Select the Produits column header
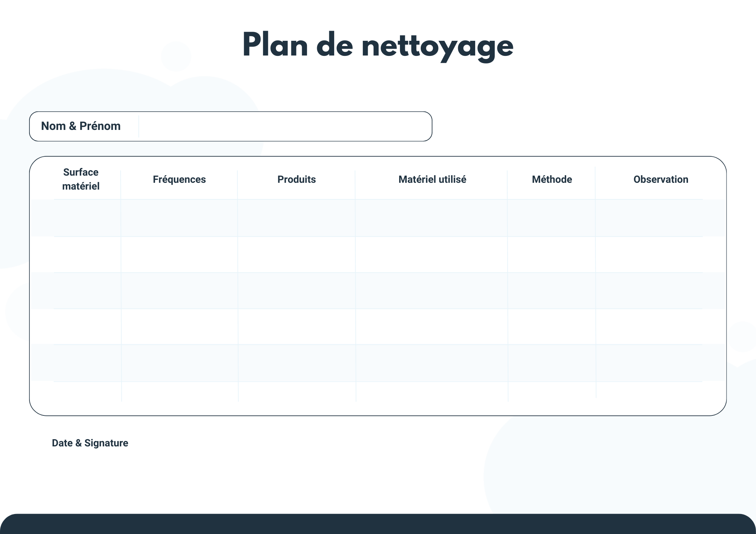This screenshot has width=756, height=534. 296,179
